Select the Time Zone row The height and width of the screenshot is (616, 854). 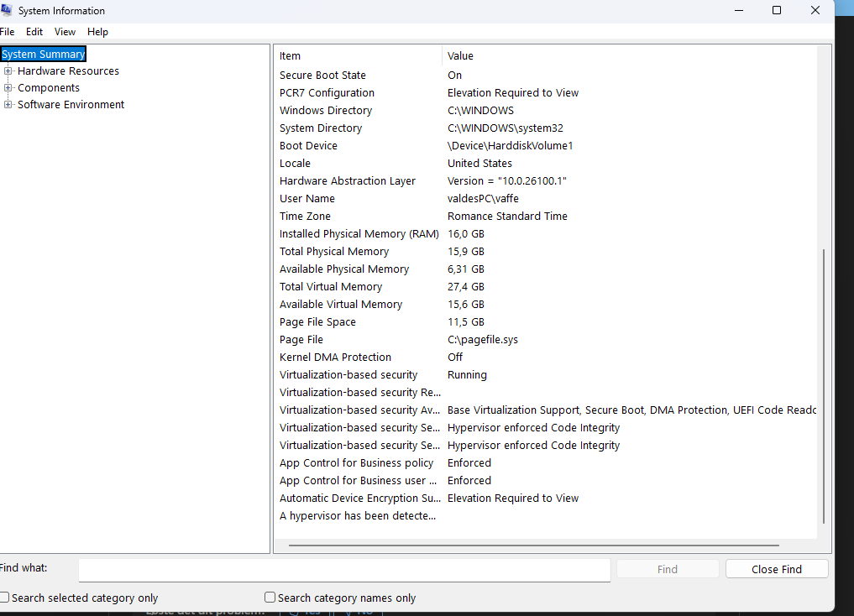click(547, 216)
